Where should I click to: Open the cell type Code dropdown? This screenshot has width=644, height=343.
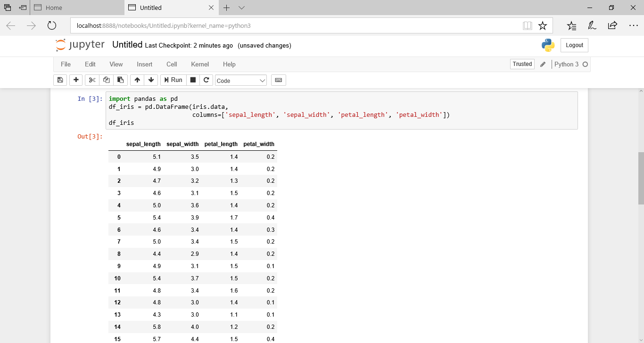241,81
